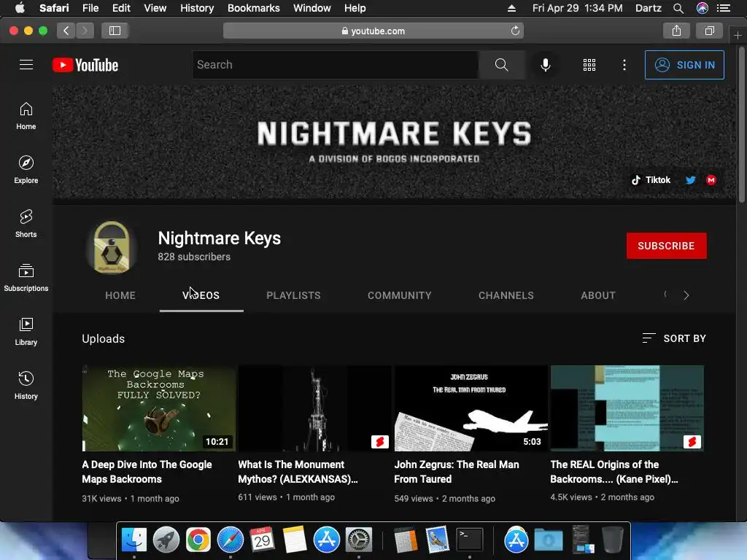Go back in Safari
Viewport: 747px width, 560px height.
pos(66,31)
